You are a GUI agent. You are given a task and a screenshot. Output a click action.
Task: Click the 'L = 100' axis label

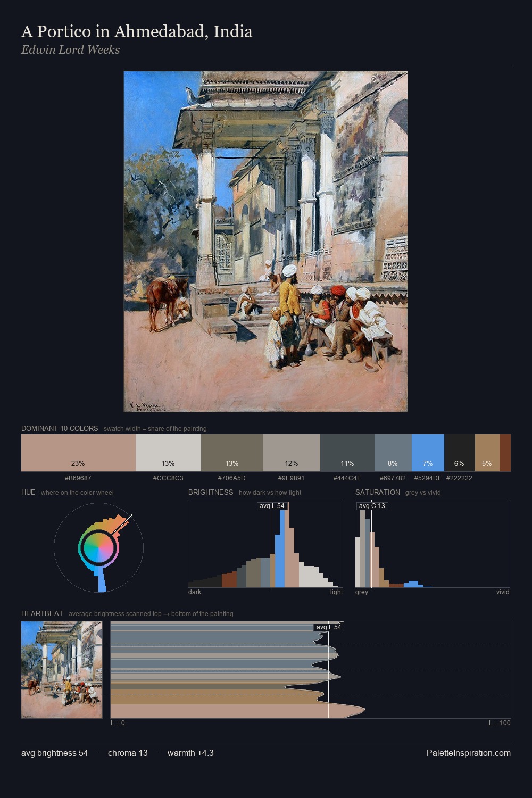click(x=500, y=723)
